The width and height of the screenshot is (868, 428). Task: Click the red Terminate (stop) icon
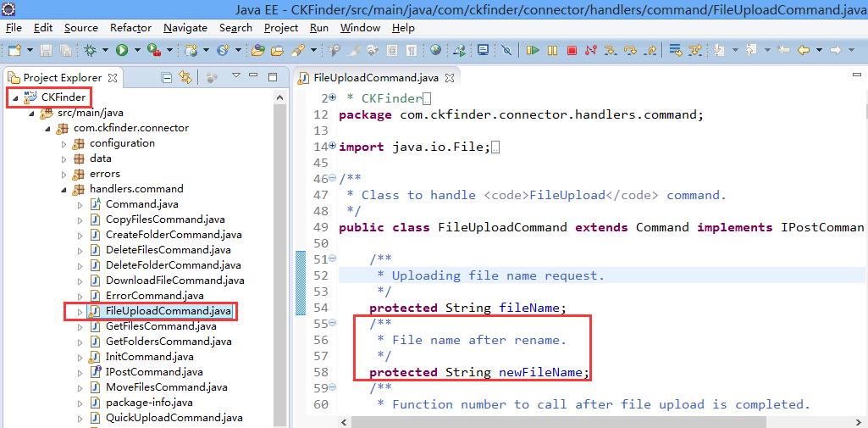pyautogui.click(x=572, y=50)
